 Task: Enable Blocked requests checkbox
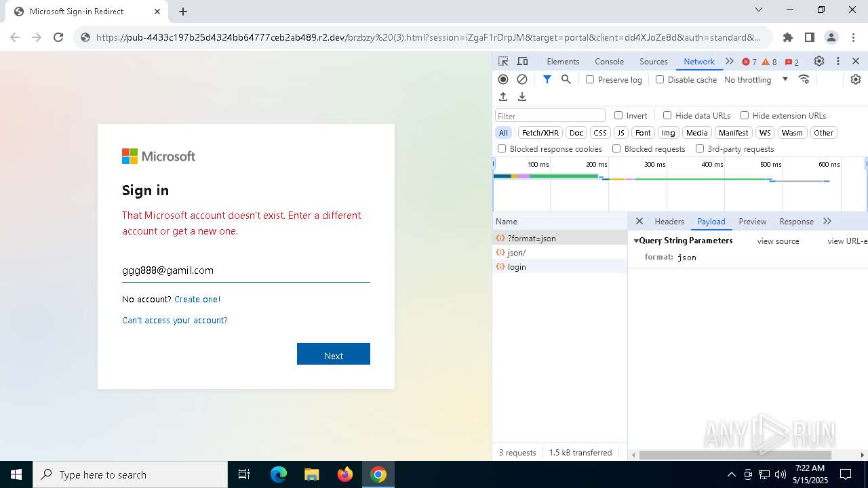pyautogui.click(x=616, y=148)
